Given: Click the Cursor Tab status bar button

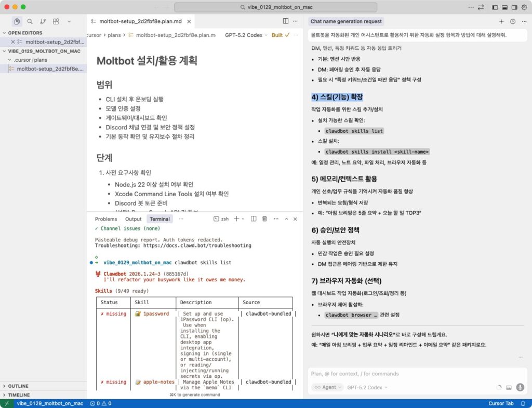Looking at the screenshot, I should click(501, 403).
